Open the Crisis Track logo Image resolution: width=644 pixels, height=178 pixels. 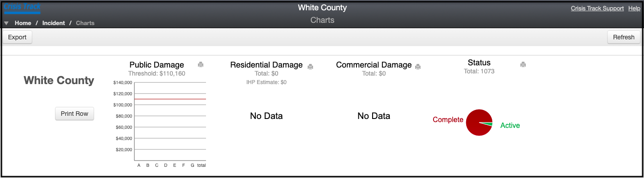point(22,8)
